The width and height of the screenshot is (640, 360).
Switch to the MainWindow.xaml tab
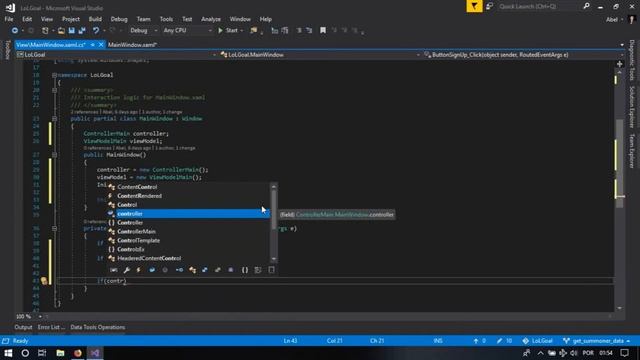point(132,45)
